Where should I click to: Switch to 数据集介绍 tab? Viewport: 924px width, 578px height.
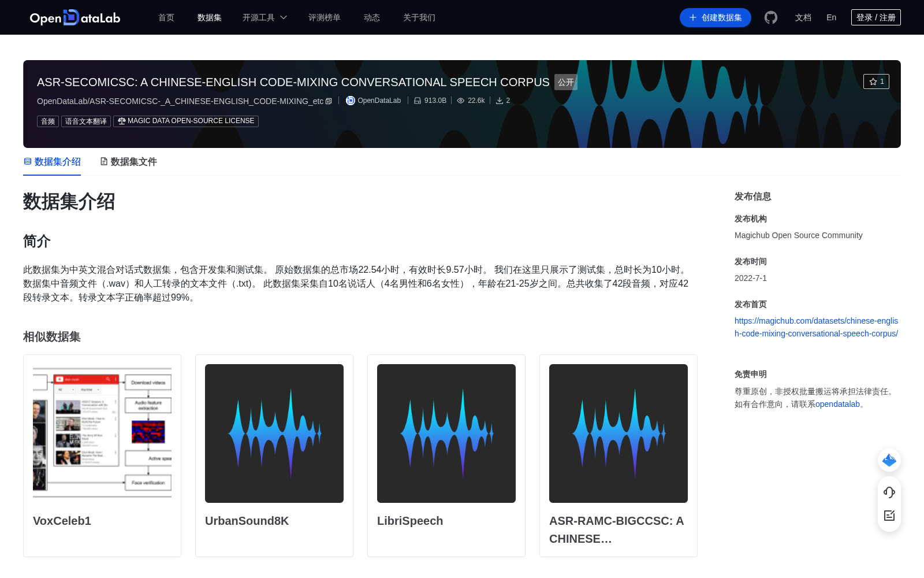click(x=52, y=162)
